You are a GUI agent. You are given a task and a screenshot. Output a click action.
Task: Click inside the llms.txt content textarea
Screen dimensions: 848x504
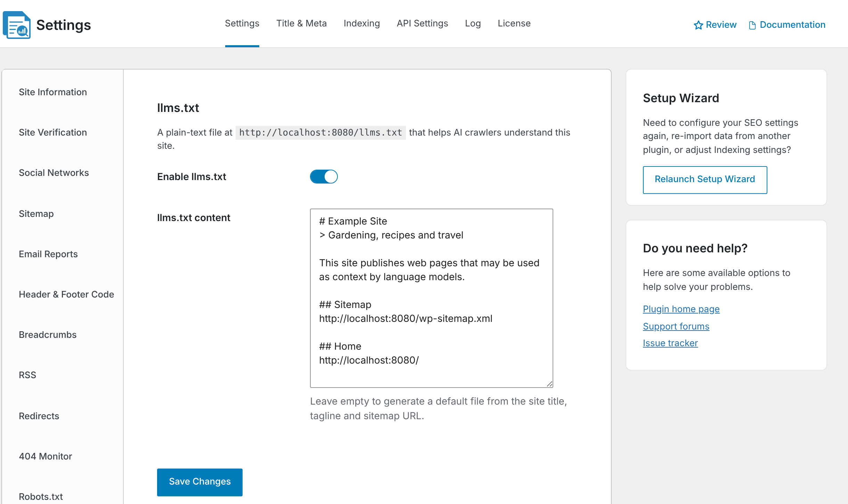431,298
